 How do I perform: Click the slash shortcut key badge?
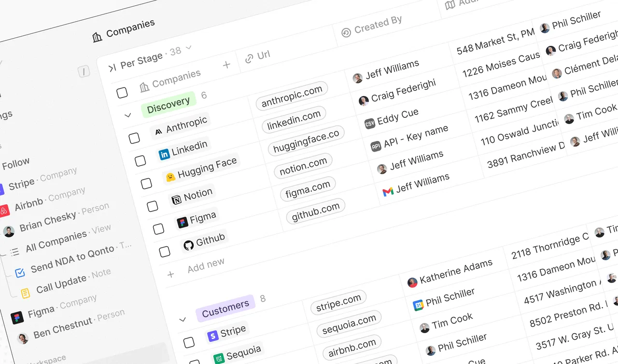(x=84, y=72)
